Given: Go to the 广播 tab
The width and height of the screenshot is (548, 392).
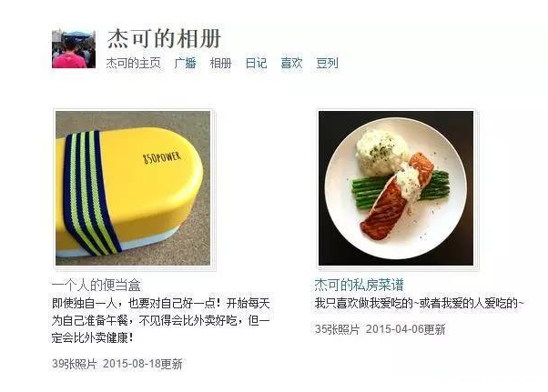Looking at the screenshot, I should (185, 63).
